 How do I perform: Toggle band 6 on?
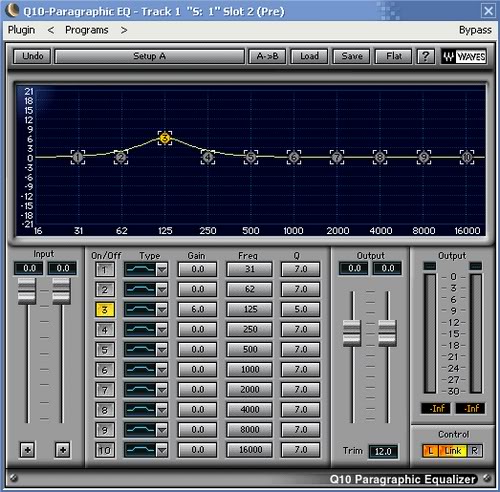[105, 370]
